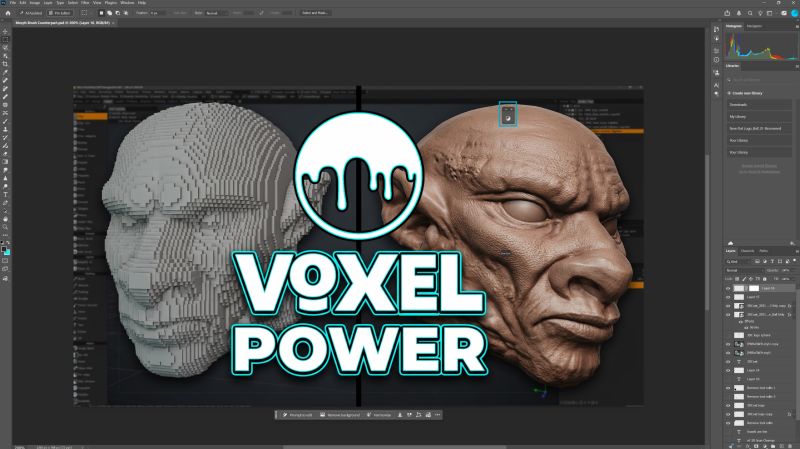The width and height of the screenshot is (800, 449).
Task: Select the Move tool in the toolbar
Action: coord(6,32)
